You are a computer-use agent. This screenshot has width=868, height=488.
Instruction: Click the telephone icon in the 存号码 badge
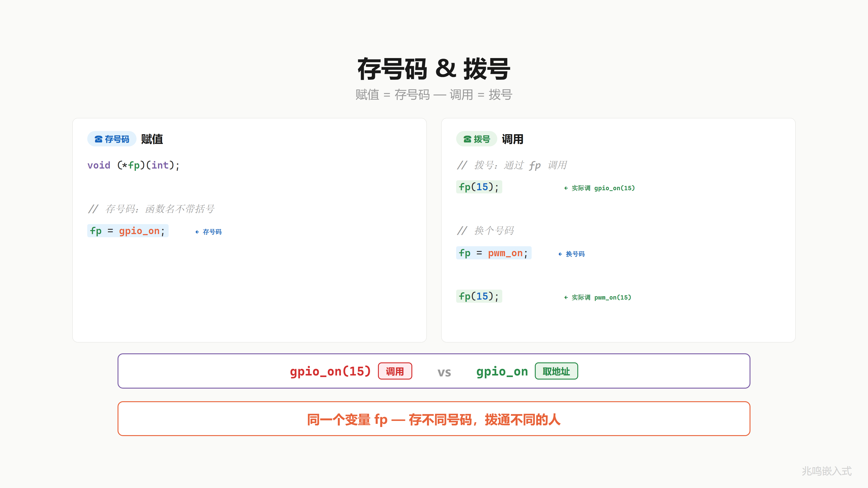pos(98,139)
